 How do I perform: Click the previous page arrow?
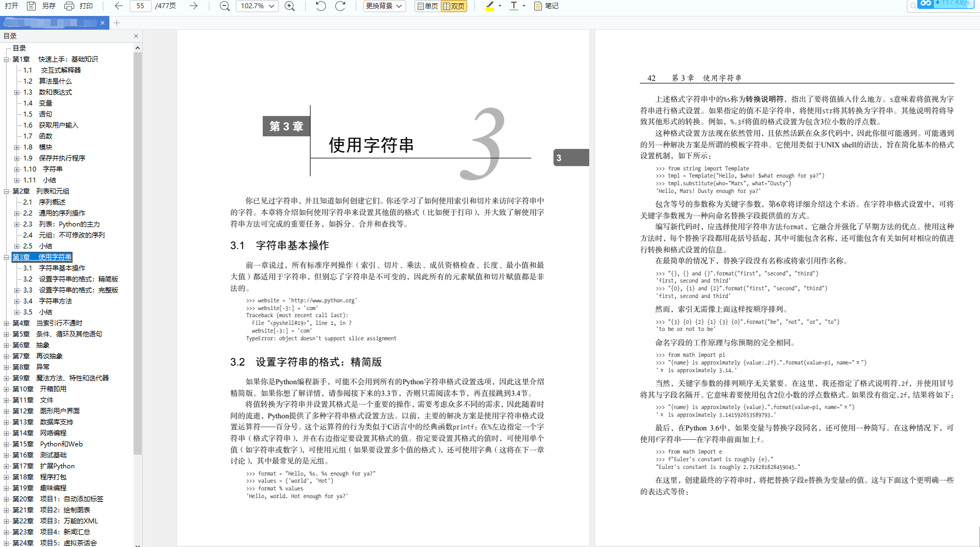coord(119,6)
